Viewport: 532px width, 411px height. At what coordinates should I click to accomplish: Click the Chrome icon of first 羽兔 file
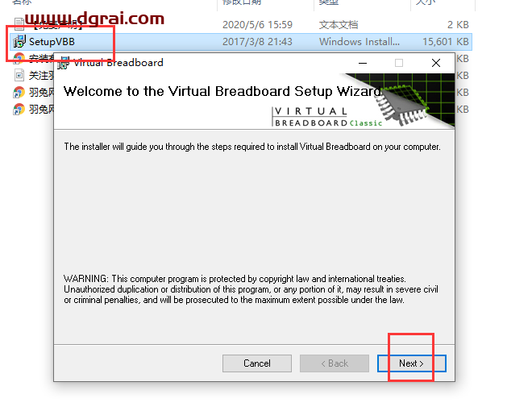pyautogui.click(x=19, y=92)
